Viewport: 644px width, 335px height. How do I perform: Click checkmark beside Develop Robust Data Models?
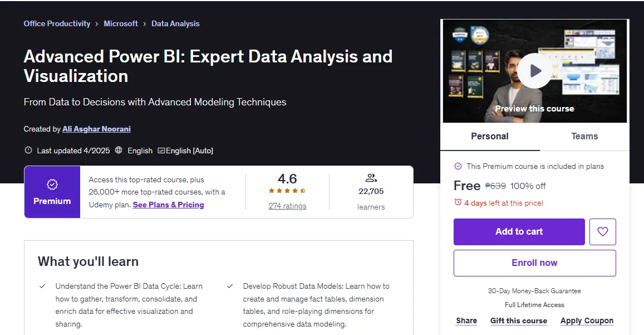click(230, 286)
